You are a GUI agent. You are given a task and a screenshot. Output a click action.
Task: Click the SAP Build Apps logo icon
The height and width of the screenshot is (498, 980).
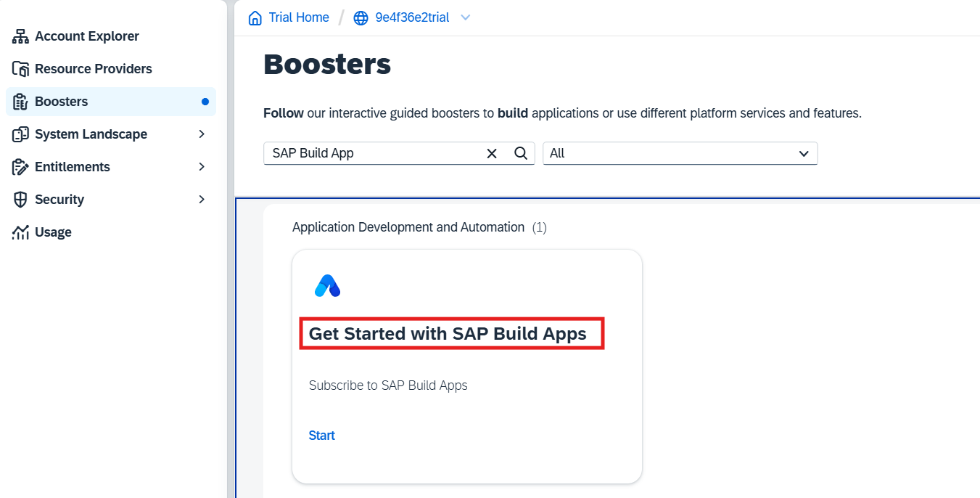pos(327,286)
